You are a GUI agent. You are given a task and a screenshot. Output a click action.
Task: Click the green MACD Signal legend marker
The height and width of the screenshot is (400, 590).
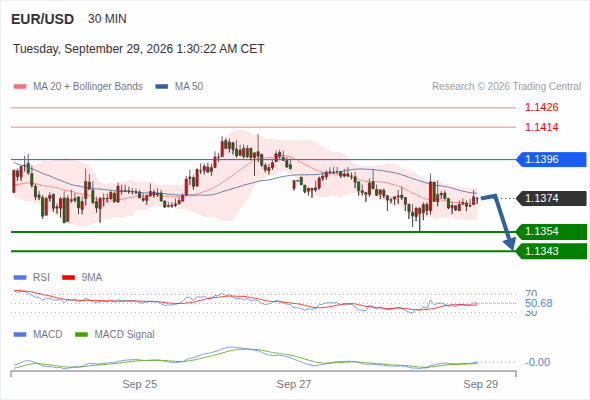pyautogui.click(x=81, y=334)
